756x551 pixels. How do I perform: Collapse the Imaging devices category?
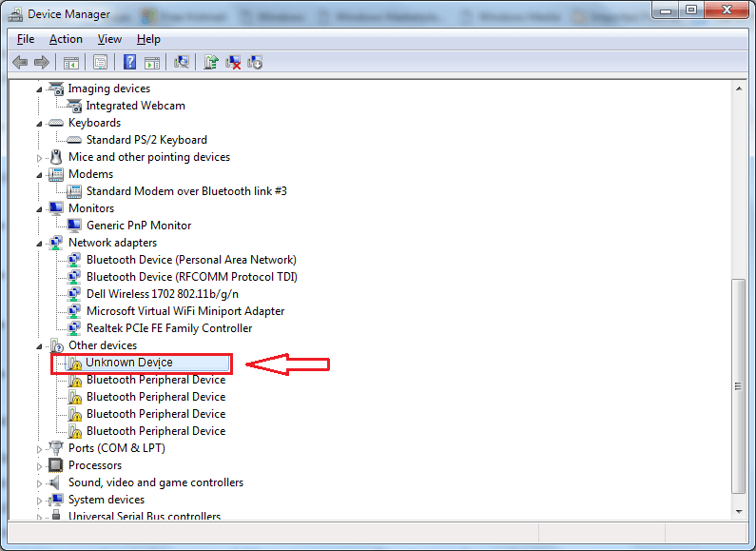[x=40, y=89]
